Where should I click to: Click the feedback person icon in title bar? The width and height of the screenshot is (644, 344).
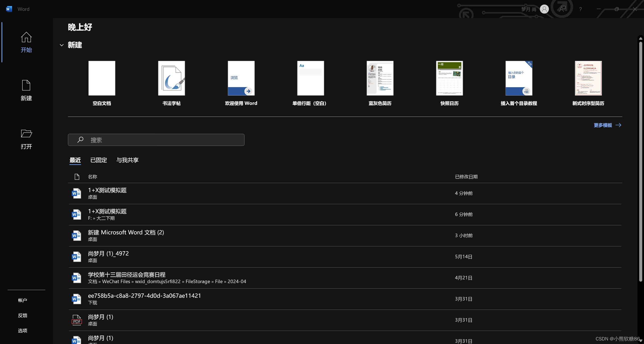(x=562, y=9)
